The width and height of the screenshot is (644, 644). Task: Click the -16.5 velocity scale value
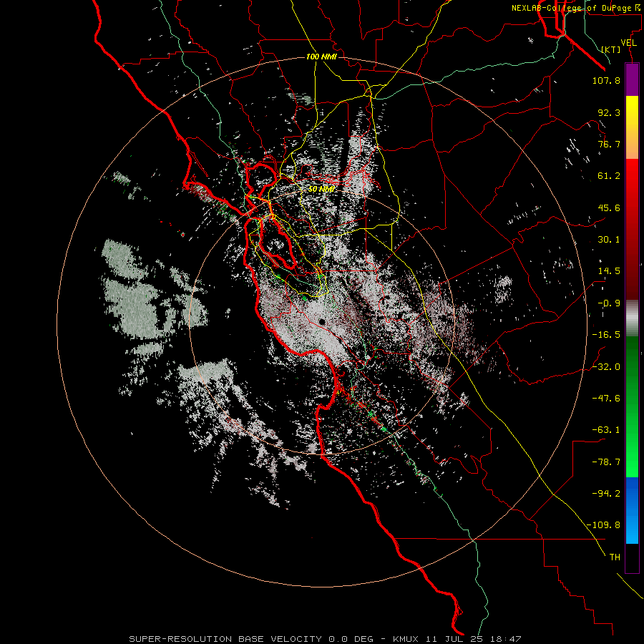[x=606, y=335]
